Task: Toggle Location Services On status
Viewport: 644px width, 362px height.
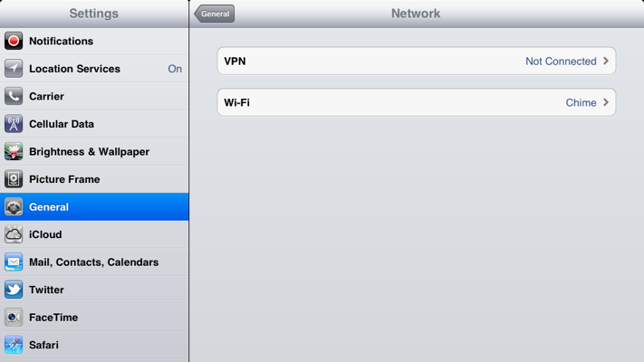Action: pos(175,69)
